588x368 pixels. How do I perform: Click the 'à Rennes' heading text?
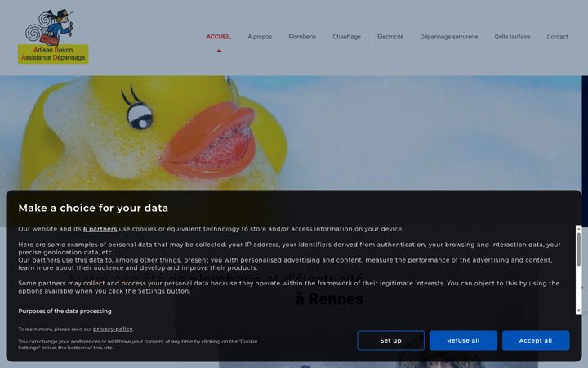329,299
